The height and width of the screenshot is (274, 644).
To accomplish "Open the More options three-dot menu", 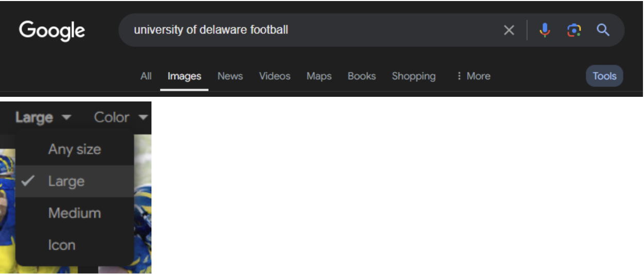I will (x=473, y=76).
